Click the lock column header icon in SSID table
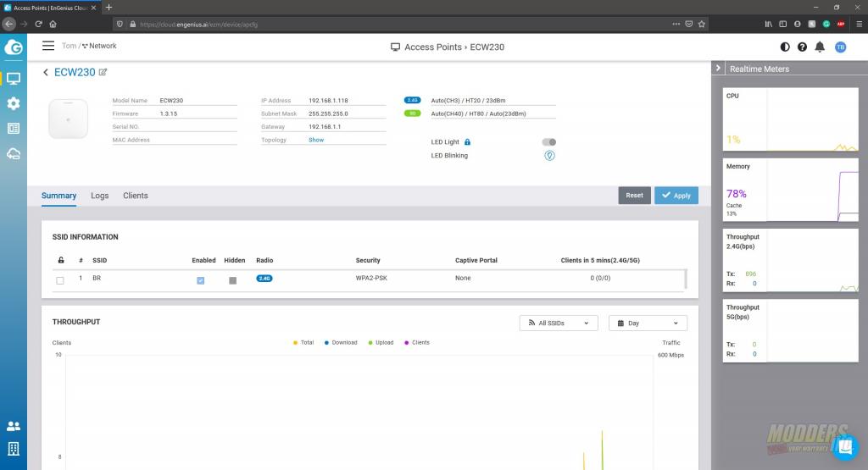The width and height of the screenshot is (868, 470). 61,260
